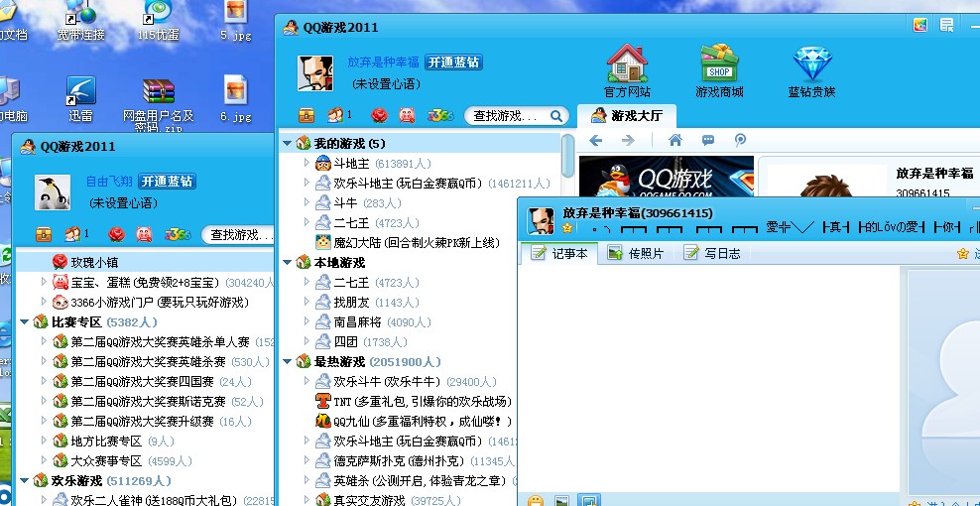Expand 南昌麻将 node

point(306,322)
